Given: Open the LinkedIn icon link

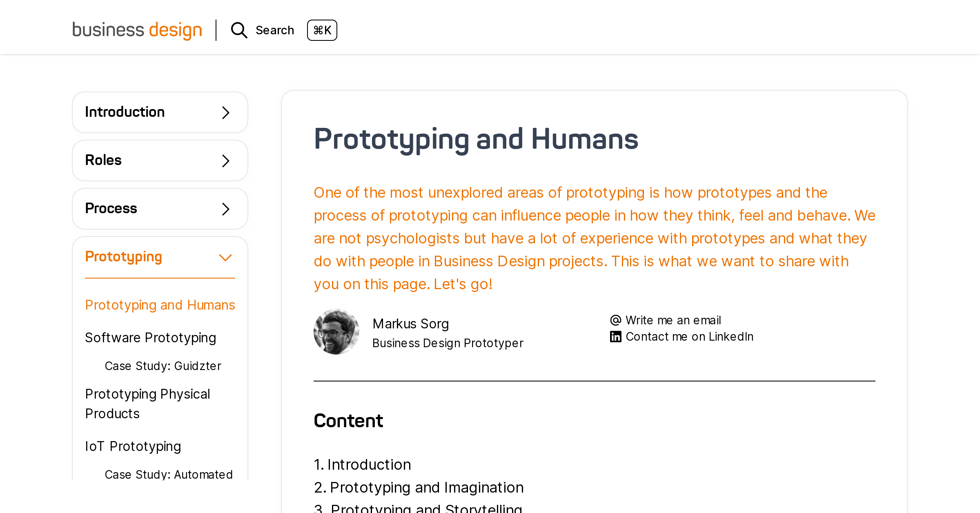Looking at the screenshot, I should 616,337.
